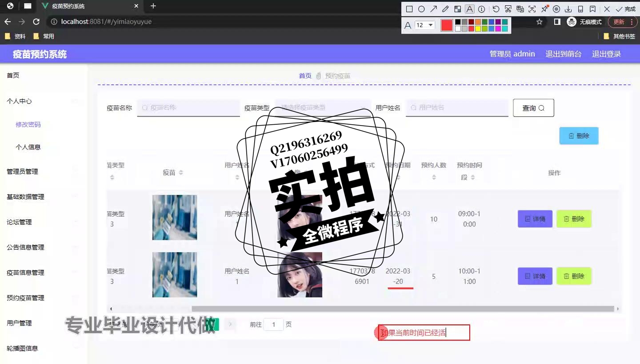The width and height of the screenshot is (640, 364).
Task: Click the browser back arrow
Action: (8, 22)
